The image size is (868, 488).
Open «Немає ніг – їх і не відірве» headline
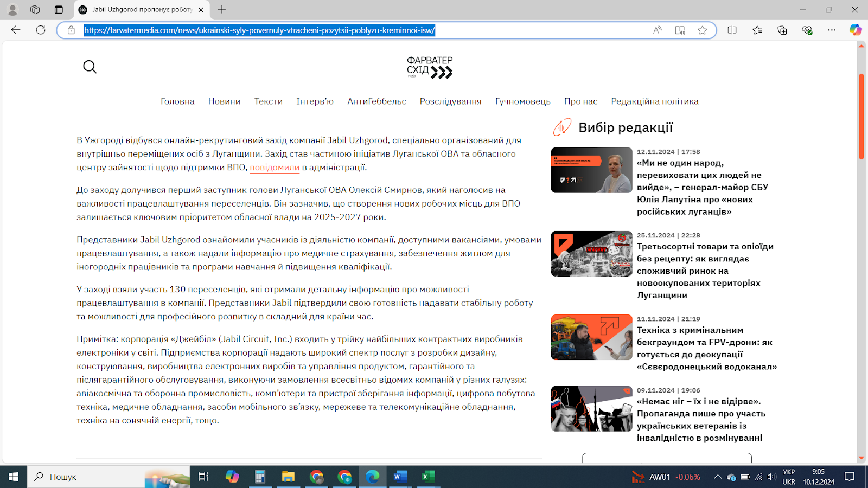(701, 420)
